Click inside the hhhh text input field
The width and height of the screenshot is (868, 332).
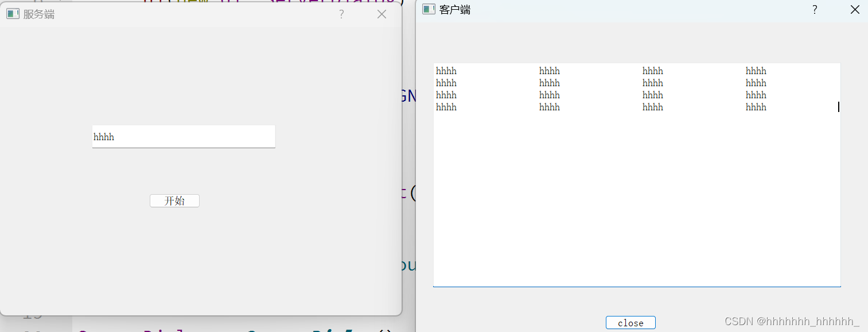184,137
